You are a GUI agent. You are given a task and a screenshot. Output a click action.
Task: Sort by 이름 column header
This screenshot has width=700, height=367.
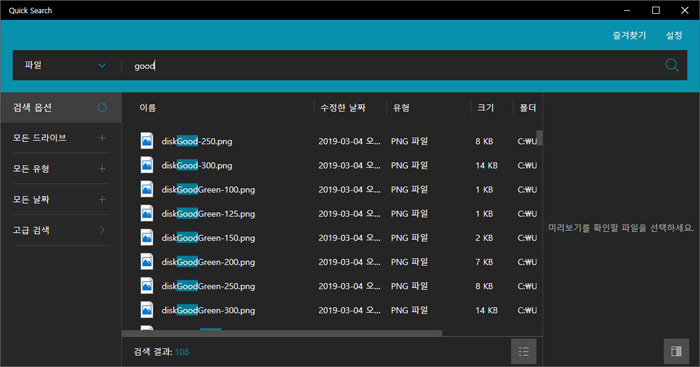(x=147, y=108)
